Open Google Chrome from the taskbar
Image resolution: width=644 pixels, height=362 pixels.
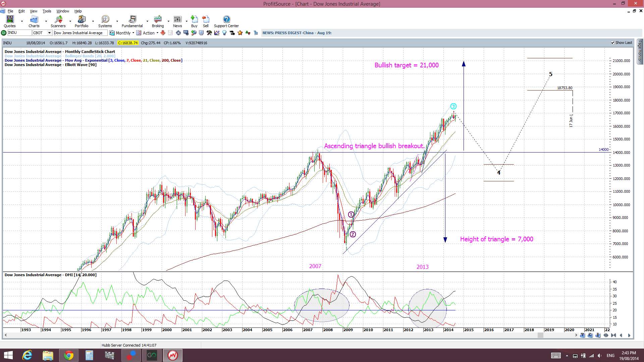(x=68, y=355)
